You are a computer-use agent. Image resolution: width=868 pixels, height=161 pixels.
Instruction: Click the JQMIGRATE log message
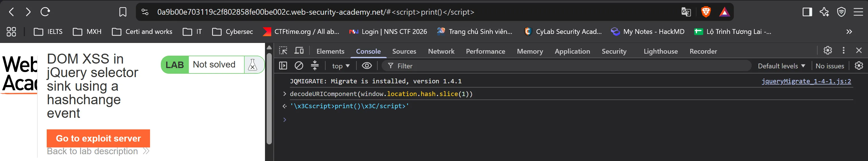tap(376, 81)
